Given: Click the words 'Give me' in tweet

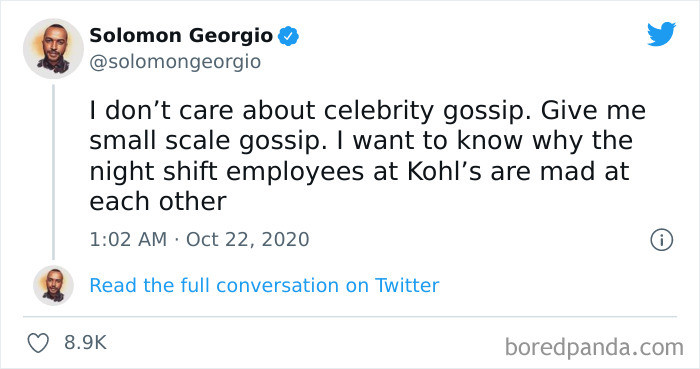Looking at the screenshot, I should click(593, 110).
